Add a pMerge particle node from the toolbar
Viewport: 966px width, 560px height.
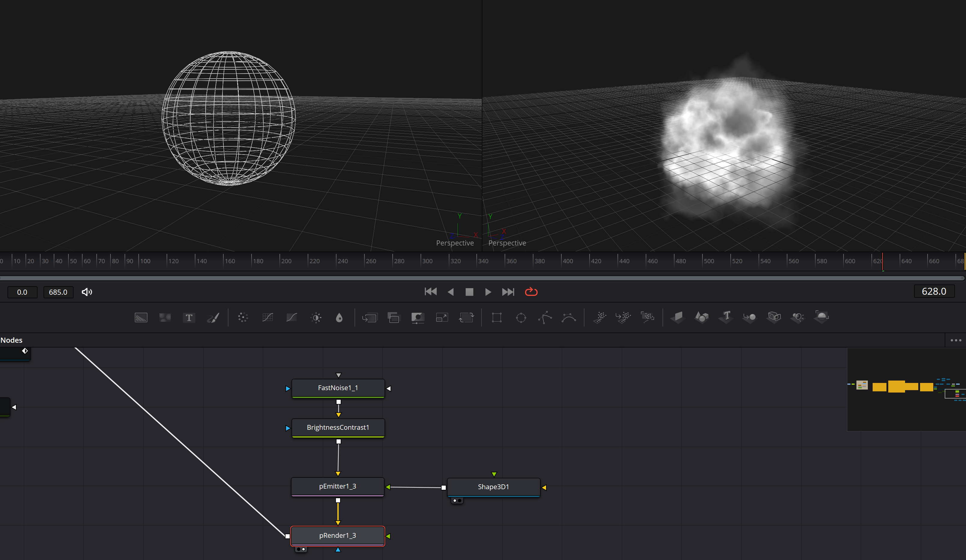tap(623, 318)
